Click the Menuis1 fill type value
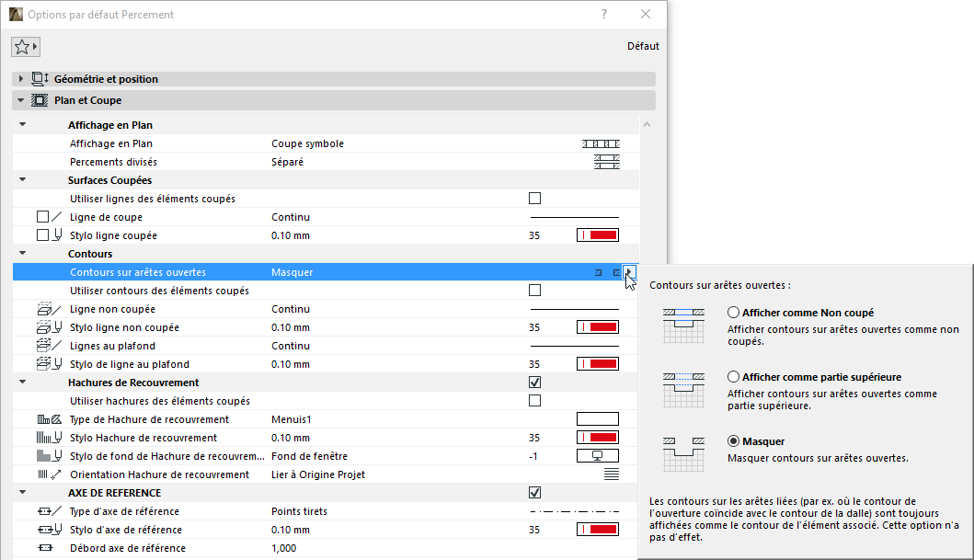974x560 pixels. [x=292, y=419]
